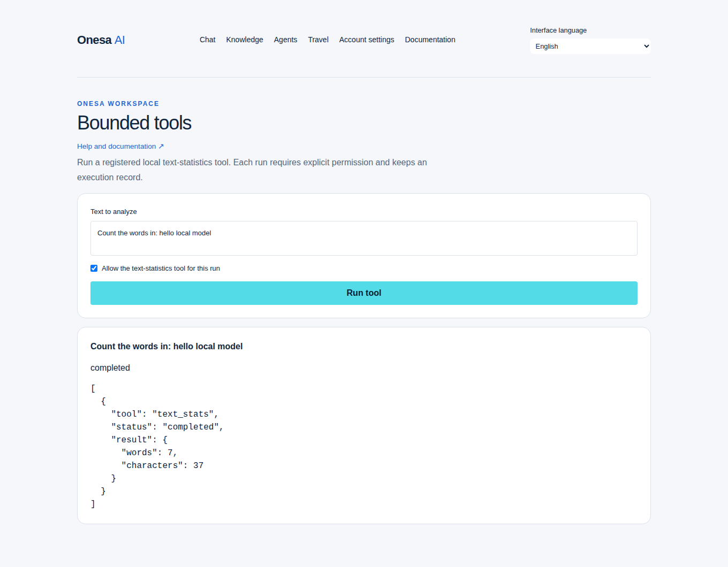Screen dimensions: 728x567
Task: Go to the Chat page
Action: tap(207, 40)
